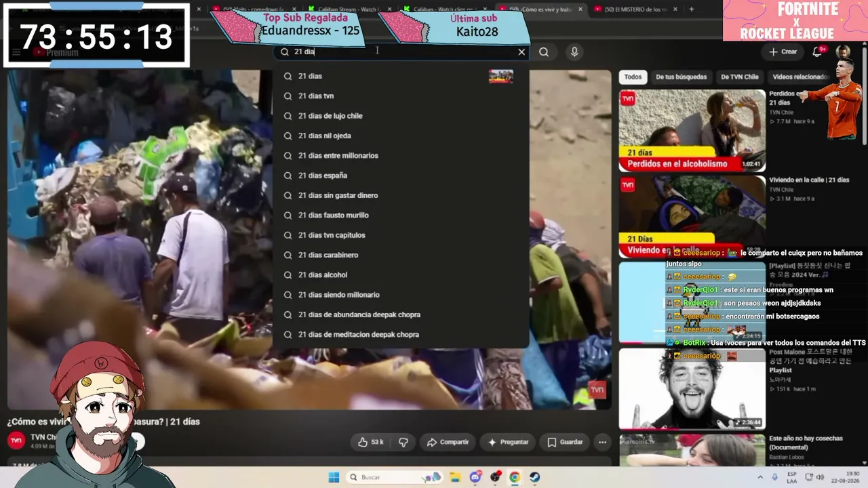Open more video actions menu
Image resolution: width=868 pixels, height=488 pixels.
click(x=602, y=442)
